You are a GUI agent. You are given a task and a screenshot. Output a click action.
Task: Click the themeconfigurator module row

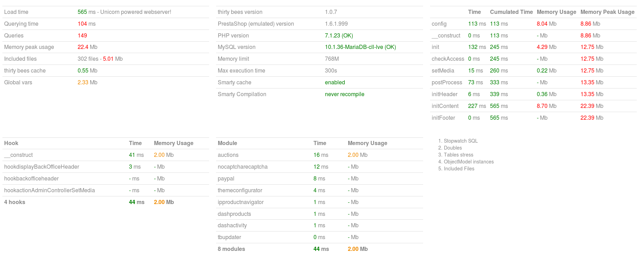240,191
